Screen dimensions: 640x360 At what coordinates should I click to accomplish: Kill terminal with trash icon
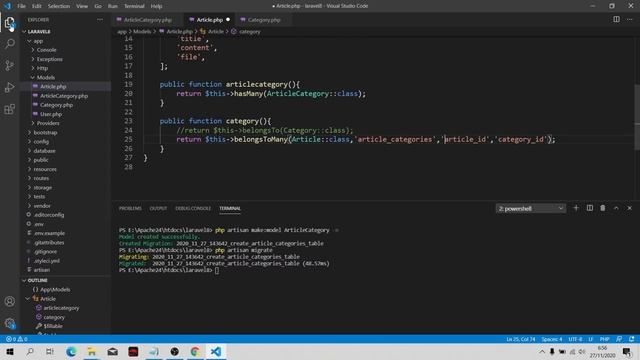tap(603, 208)
